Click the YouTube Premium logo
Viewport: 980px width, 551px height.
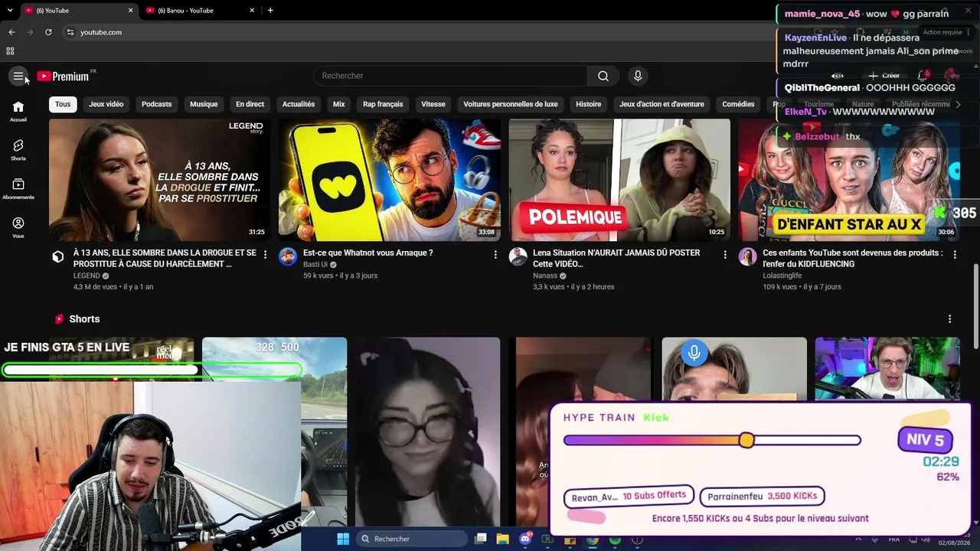[x=63, y=76]
